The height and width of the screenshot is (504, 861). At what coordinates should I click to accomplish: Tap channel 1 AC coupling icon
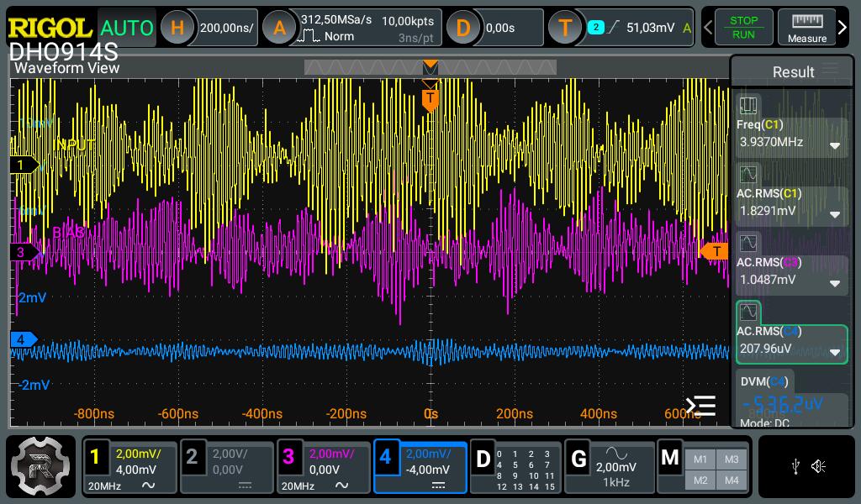148,486
